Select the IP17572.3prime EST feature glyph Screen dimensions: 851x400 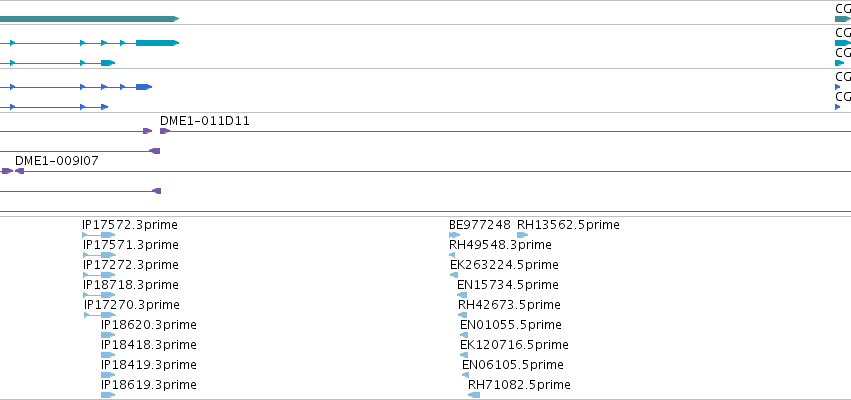[x=98, y=235]
